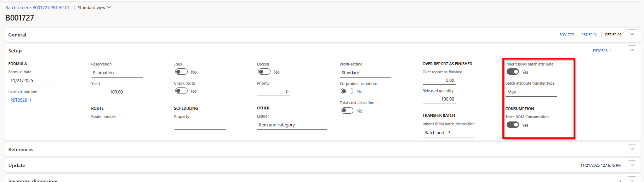
Task: Click the Batch order breadcrumb link
Action: pyautogui.click(x=38, y=8)
